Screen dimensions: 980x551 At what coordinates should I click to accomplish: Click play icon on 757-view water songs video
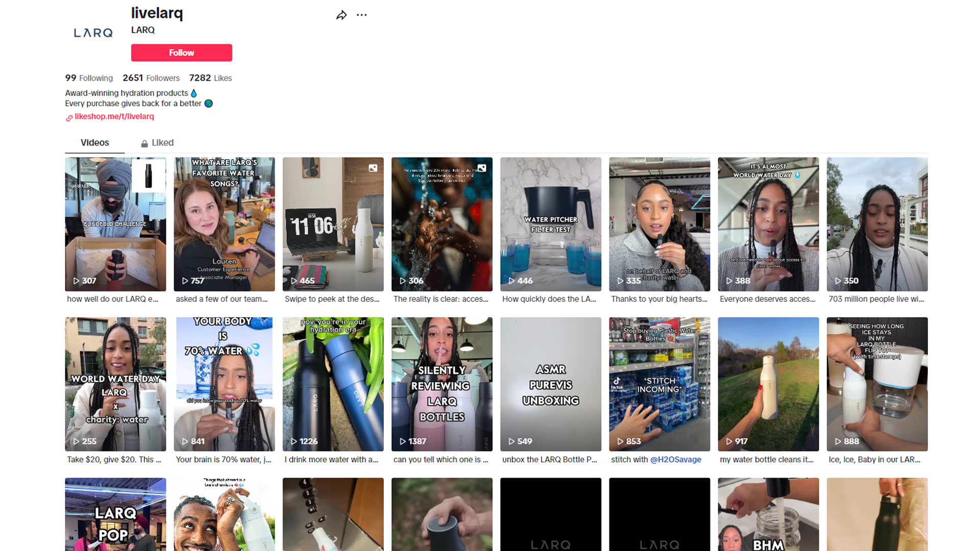(x=185, y=281)
